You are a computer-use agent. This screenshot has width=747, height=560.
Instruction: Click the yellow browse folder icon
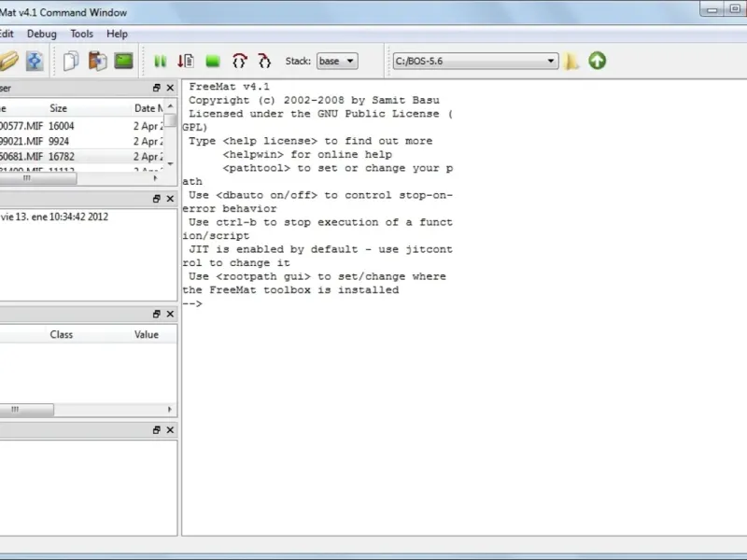point(571,61)
